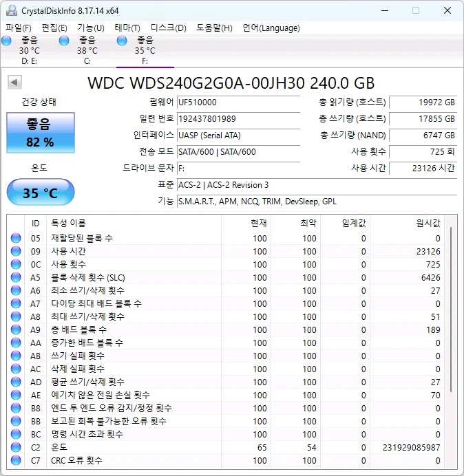The image size is (464, 476).
Task: Click the status icon of attribute BB
Action: pyautogui.click(x=16, y=421)
